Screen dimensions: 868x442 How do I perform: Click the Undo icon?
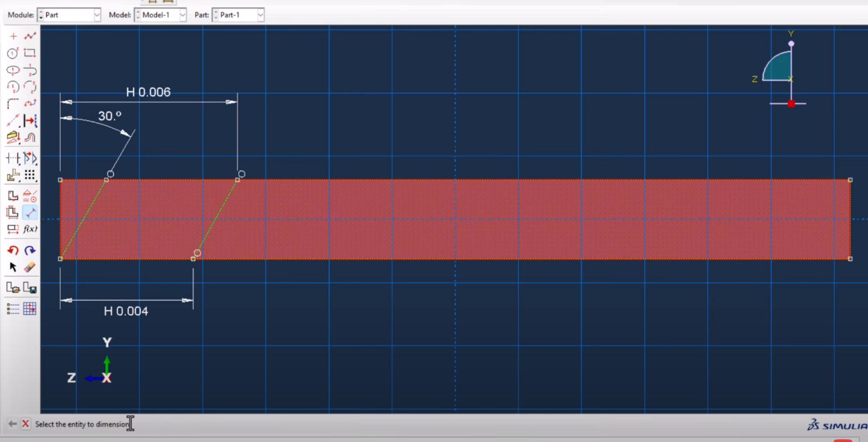click(13, 250)
